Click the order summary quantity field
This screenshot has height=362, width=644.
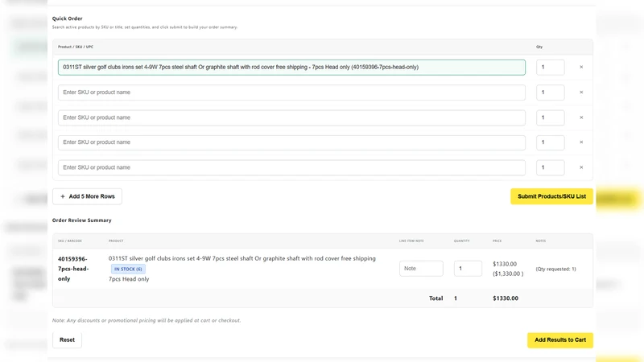tap(468, 269)
